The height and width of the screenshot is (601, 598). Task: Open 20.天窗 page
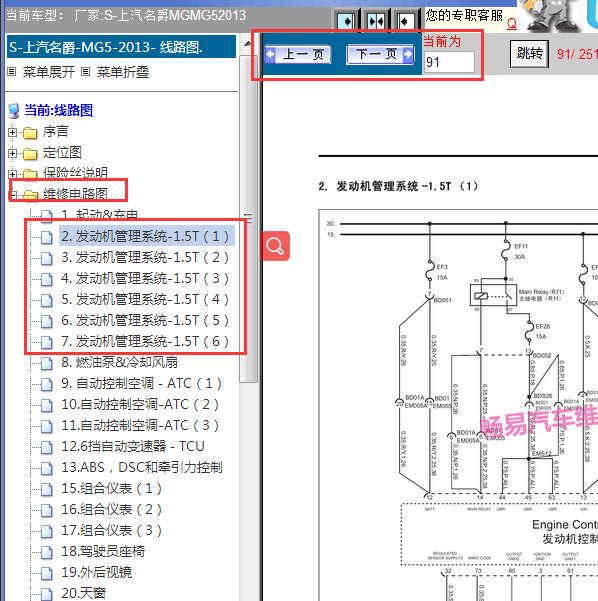click(x=84, y=593)
